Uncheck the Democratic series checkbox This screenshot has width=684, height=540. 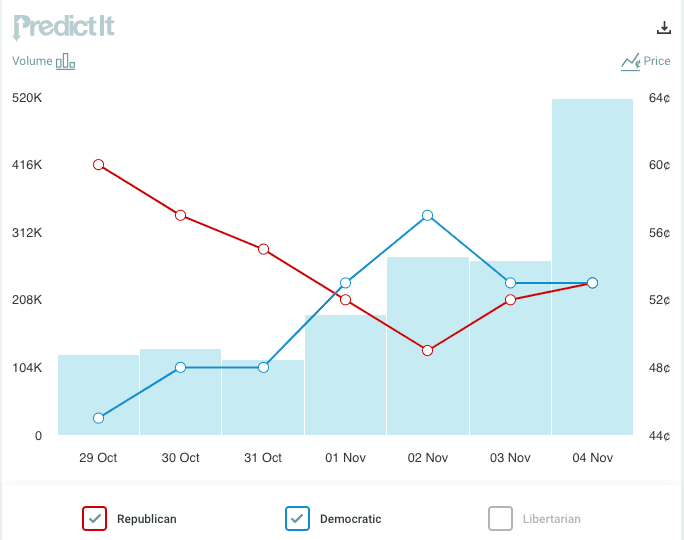298,518
